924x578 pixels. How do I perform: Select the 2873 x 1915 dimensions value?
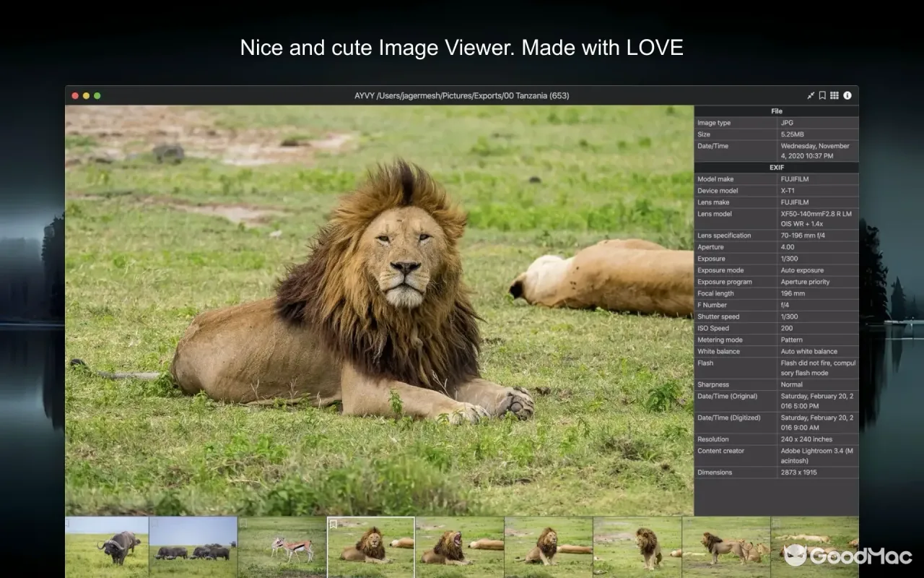click(x=800, y=473)
